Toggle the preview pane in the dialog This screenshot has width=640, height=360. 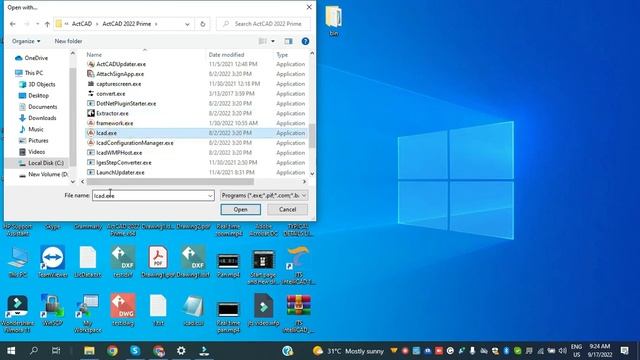click(288, 41)
